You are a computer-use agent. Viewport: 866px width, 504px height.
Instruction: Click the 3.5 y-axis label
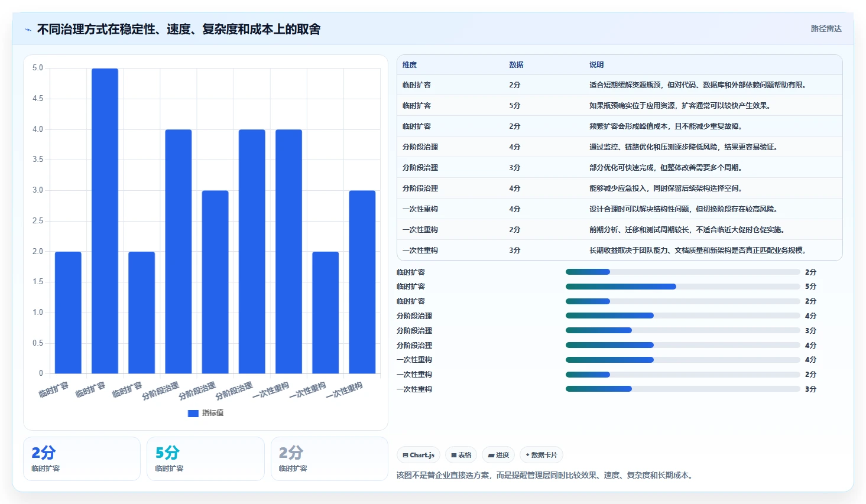(38, 160)
